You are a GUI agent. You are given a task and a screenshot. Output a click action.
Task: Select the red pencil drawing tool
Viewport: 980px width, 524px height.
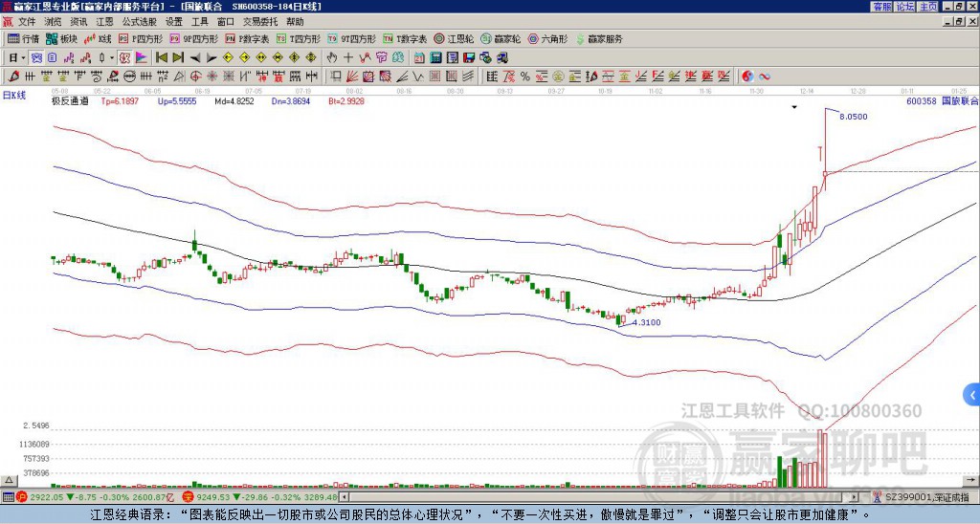[13, 76]
